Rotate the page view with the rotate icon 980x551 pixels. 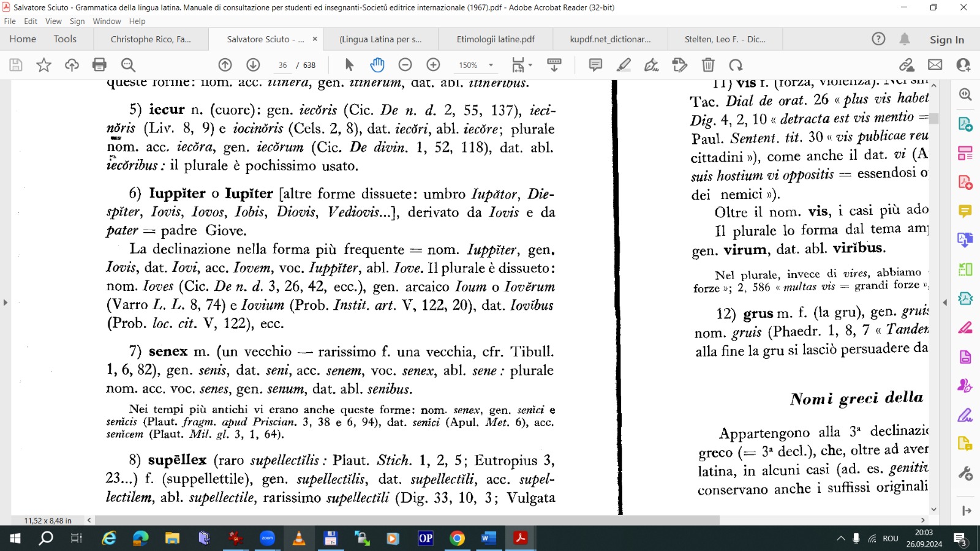point(736,65)
